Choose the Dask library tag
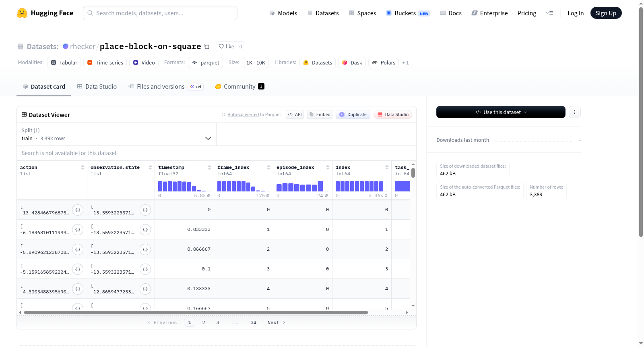Image resolution: width=644 pixels, height=347 pixels. (352, 62)
